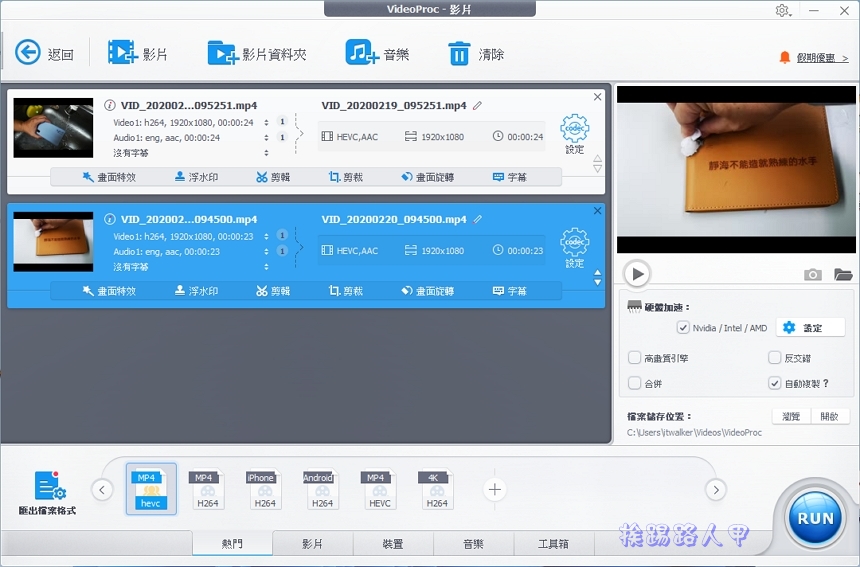The height and width of the screenshot is (567, 860).
Task: Toggle Nvidia / Intel / AMD hardware acceleration
Action: (683, 328)
